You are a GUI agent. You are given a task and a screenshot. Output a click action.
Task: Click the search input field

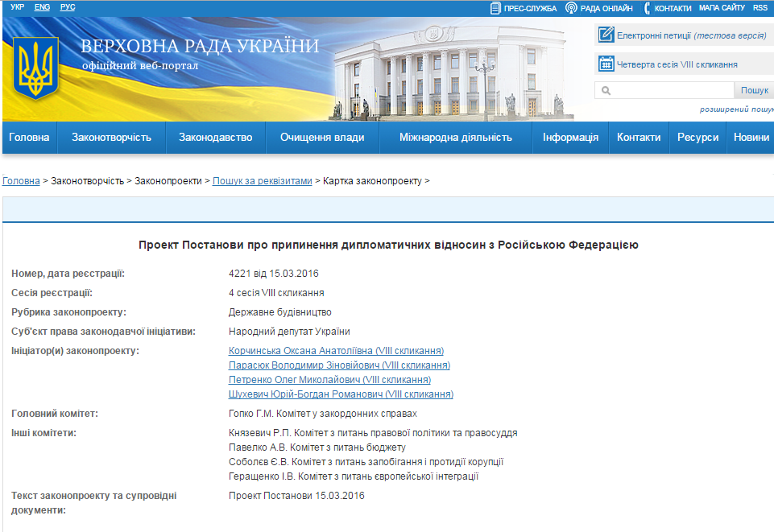664,91
